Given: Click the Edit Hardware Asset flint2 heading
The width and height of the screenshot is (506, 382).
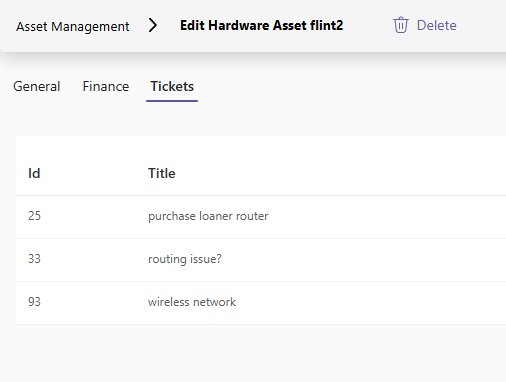Looking at the screenshot, I should 261,25.
